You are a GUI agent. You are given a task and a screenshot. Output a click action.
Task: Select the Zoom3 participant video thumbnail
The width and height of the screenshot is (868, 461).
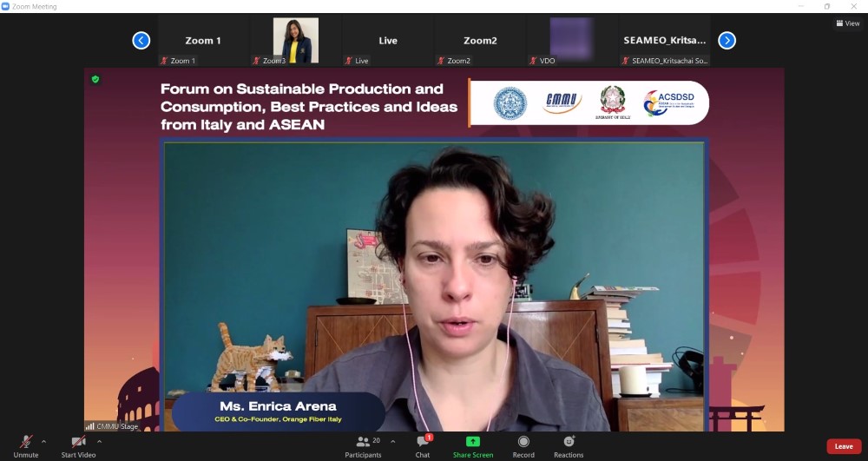296,40
